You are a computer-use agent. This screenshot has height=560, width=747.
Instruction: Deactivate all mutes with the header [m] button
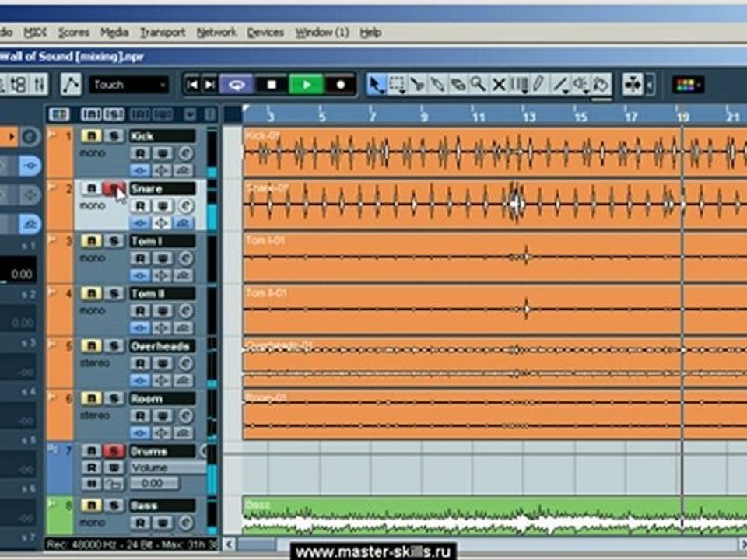[90, 114]
